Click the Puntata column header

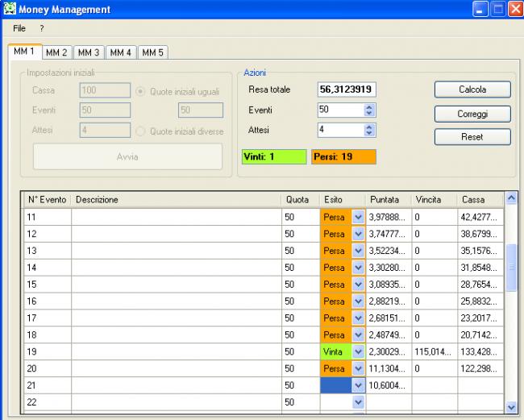pyautogui.click(x=389, y=200)
